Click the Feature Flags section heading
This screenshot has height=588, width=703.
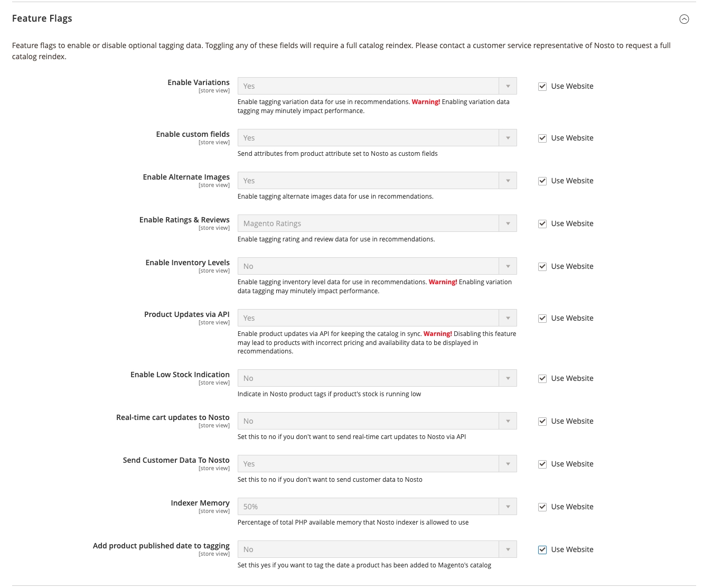[42, 18]
